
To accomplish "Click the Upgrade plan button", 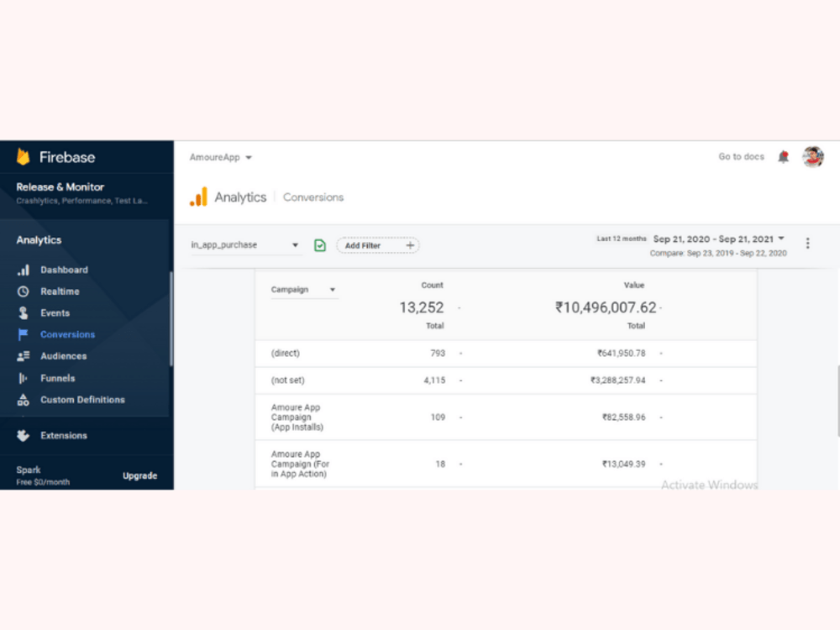I will [139, 475].
